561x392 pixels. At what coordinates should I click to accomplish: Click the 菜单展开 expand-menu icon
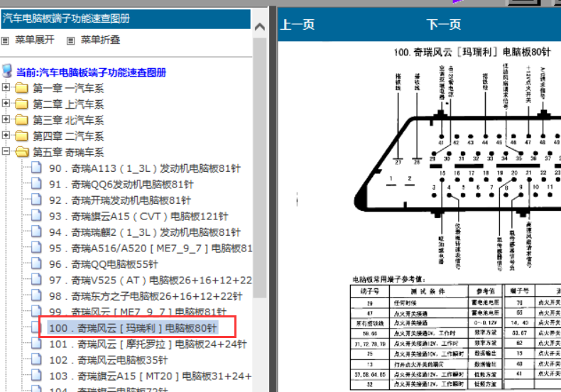pyautogui.click(x=5, y=40)
